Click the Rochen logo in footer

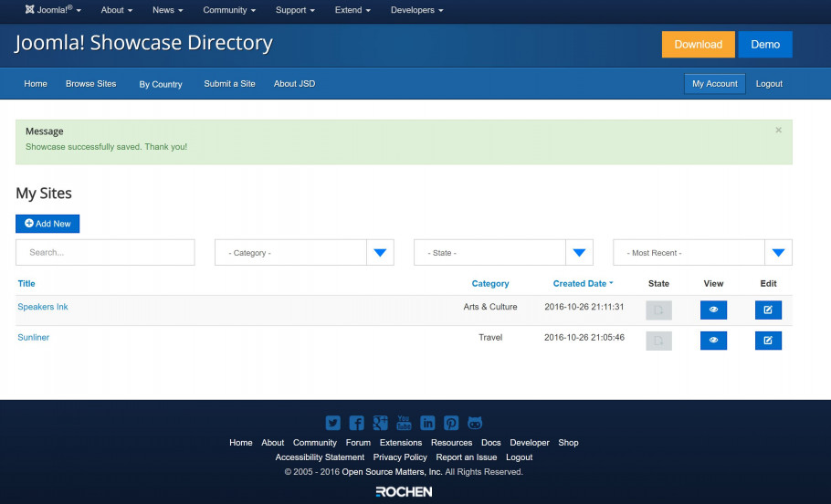(404, 492)
